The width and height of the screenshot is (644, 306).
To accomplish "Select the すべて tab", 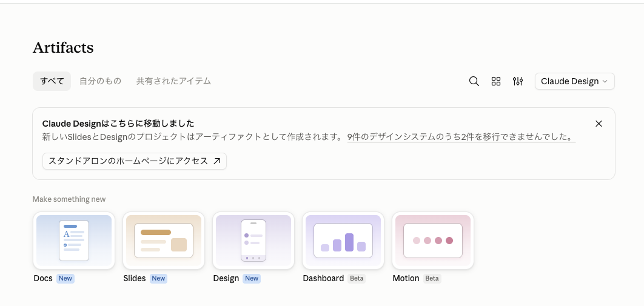I will click(x=52, y=81).
